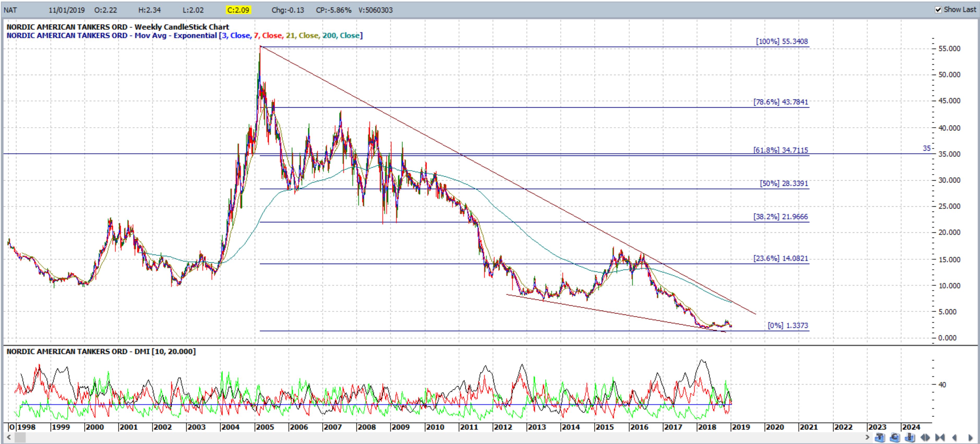Click the 2019 year marker on time axis

pyautogui.click(x=741, y=427)
